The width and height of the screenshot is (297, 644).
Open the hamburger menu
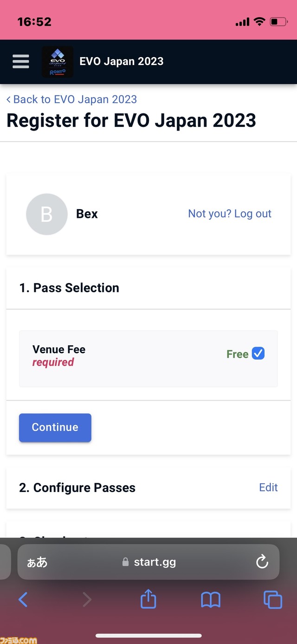(x=21, y=62)
